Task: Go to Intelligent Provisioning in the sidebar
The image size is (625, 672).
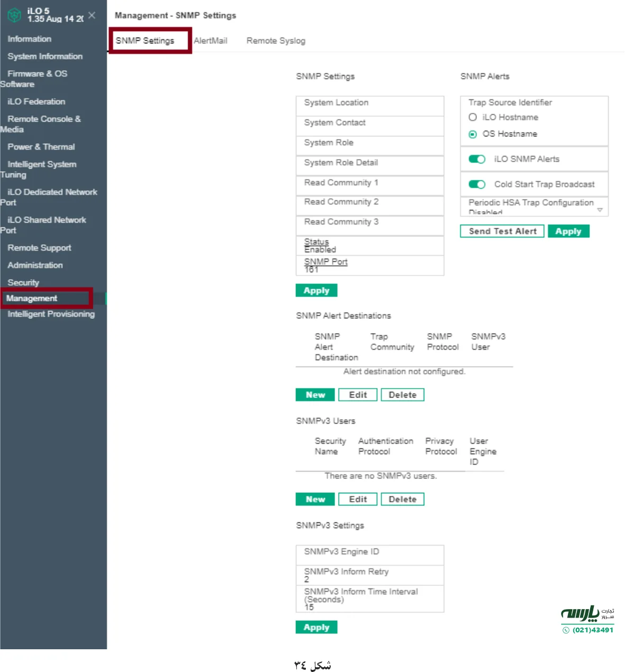Action: click(51, 314)
